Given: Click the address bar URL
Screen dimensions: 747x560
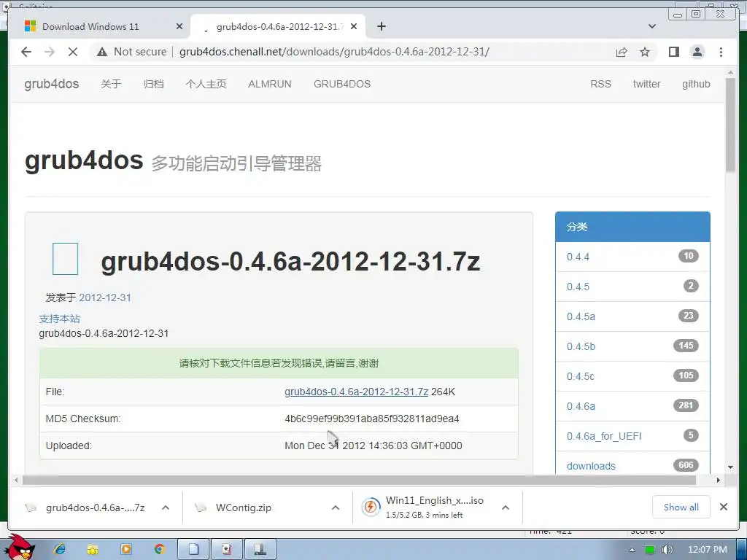Looking at the screenshot, I should tap(334, 52).
